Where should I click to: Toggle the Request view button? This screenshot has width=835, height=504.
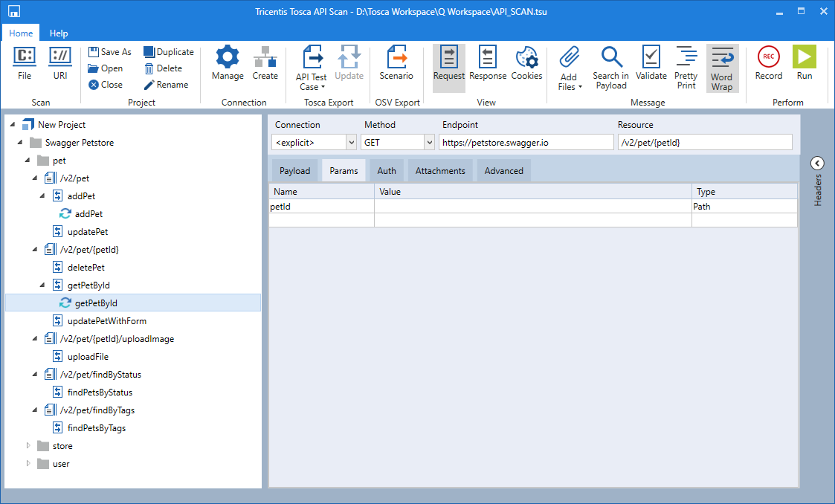[x=449, y=63]
